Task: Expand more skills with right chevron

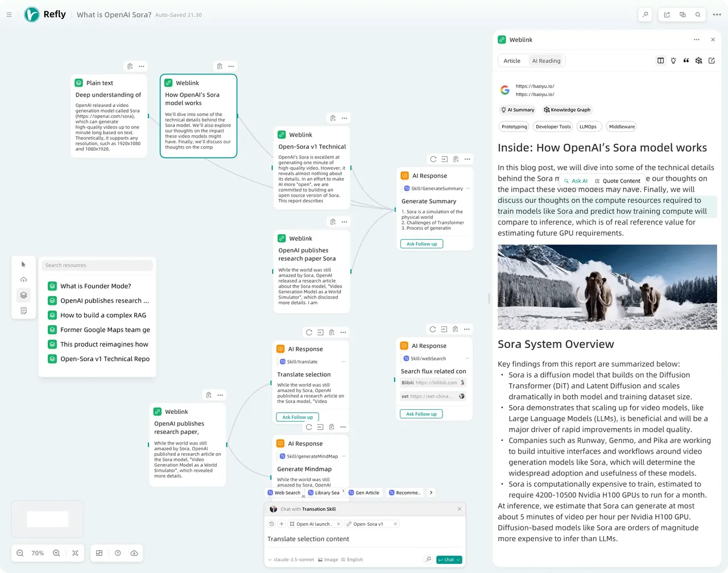Action: click(431, 493)
